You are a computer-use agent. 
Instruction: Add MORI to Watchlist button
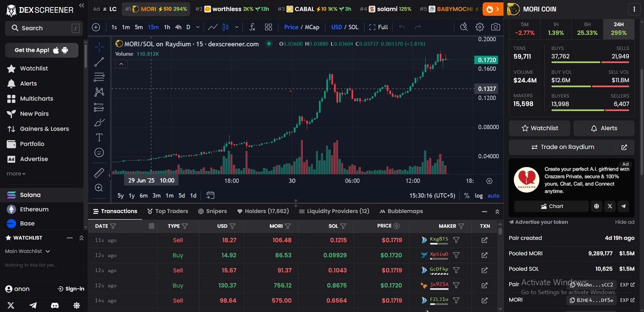(x=539, y=128)
